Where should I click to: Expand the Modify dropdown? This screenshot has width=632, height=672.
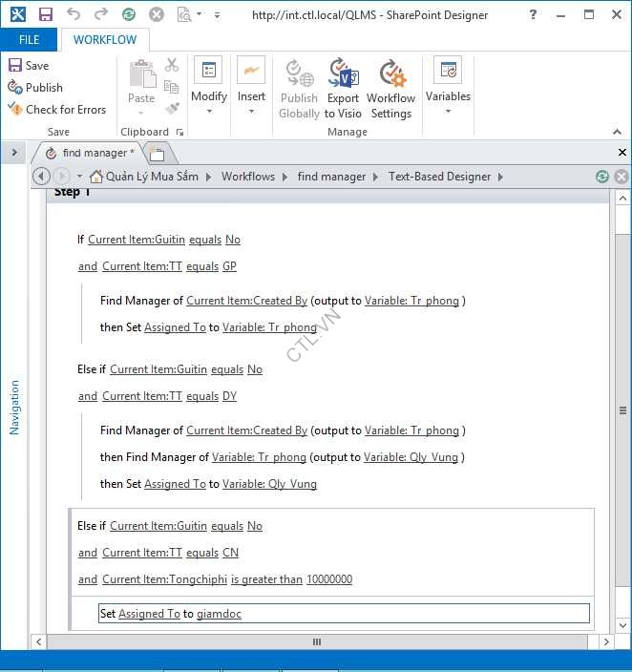[208, 90]
